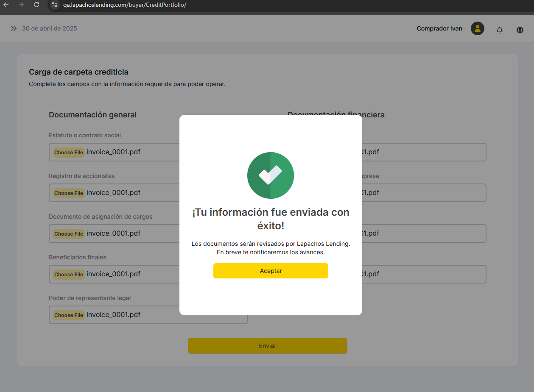Image resolution: width=534 pixels, height=392 pixels.
Task: Choose file for Registro de accionistas
Action: pyautogui.click(x=68, y=193)
